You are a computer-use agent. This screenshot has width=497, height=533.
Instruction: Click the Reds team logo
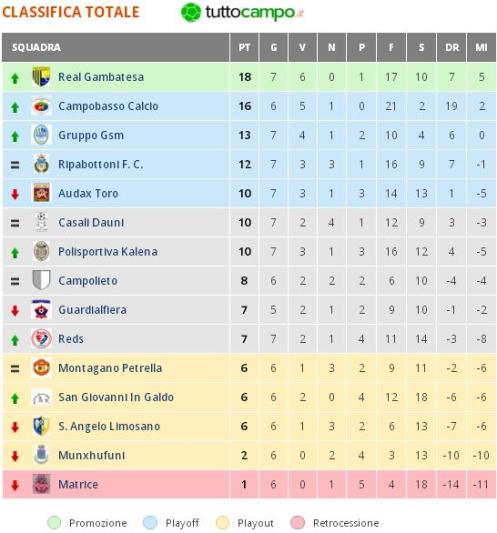tap(41, 339)
